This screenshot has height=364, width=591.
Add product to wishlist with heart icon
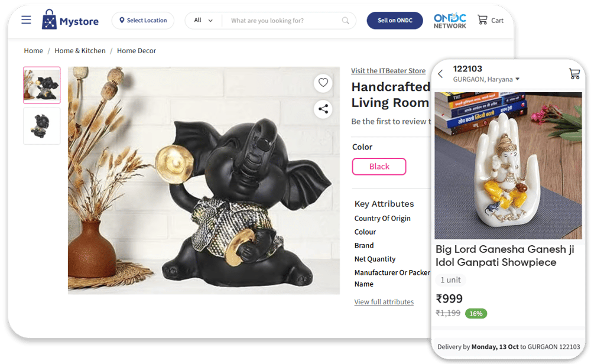tap(323, 83)
